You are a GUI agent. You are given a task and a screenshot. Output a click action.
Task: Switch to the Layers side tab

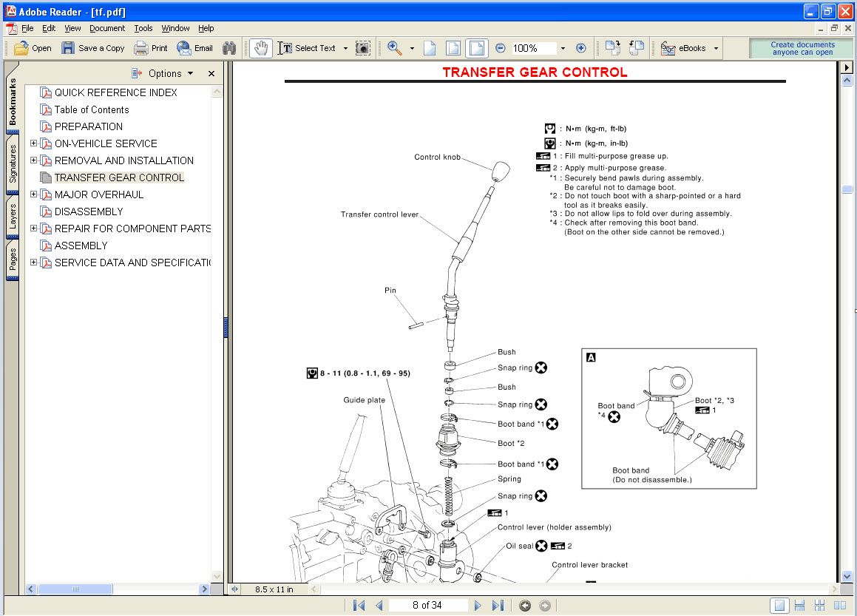pos(12,216)
